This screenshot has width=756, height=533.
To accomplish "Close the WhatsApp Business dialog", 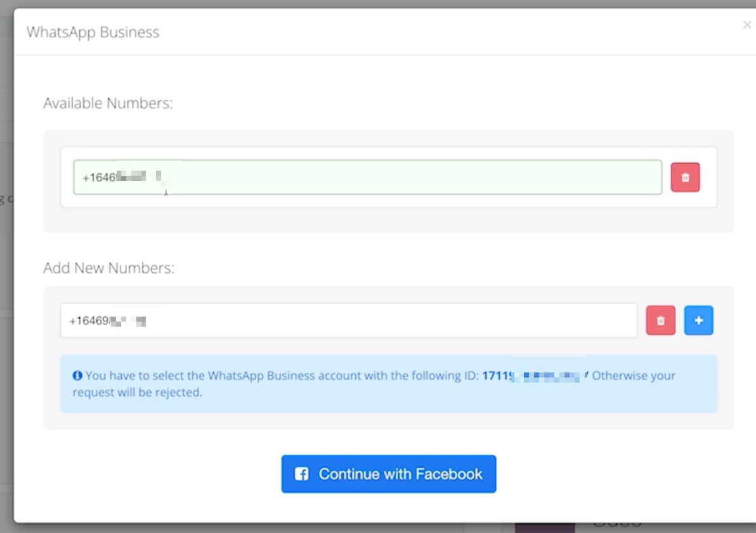I will click(x=747, y=25).
